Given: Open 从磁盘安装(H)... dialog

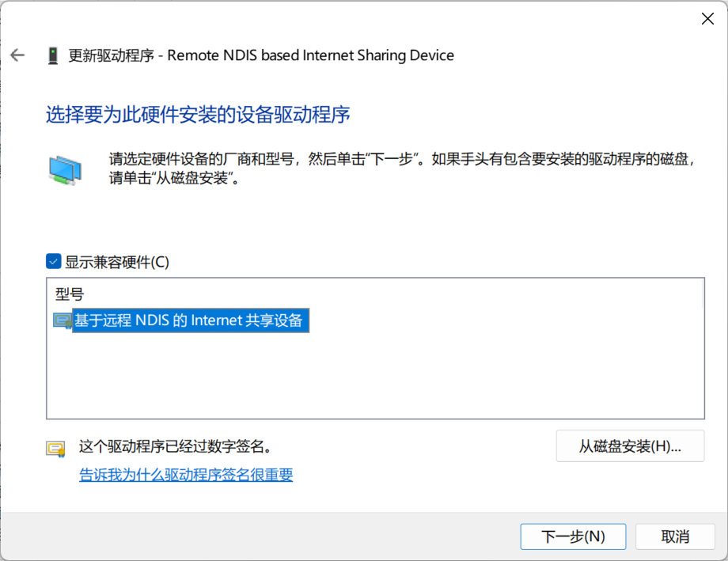Looking at the screenshot, I should pos(630,446).
